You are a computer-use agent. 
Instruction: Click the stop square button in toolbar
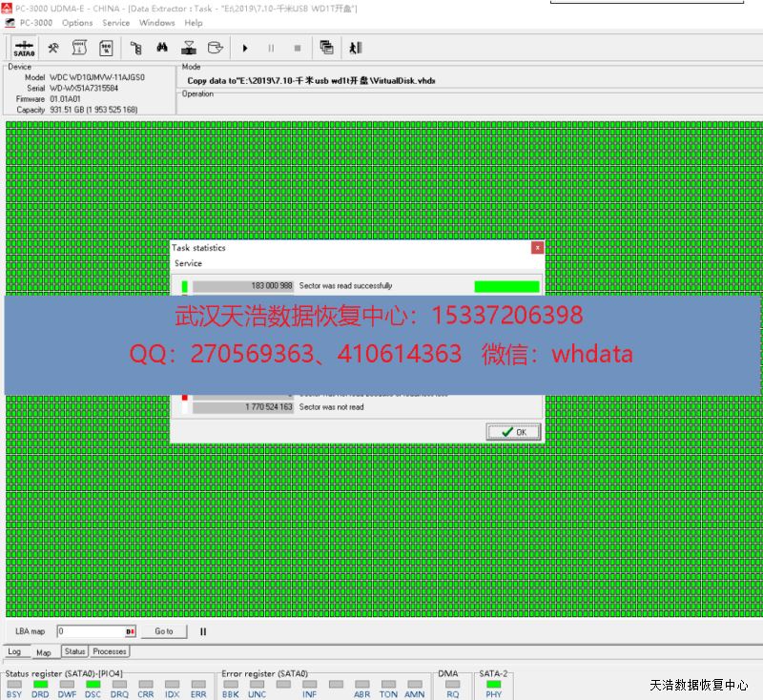pos(298,48)
